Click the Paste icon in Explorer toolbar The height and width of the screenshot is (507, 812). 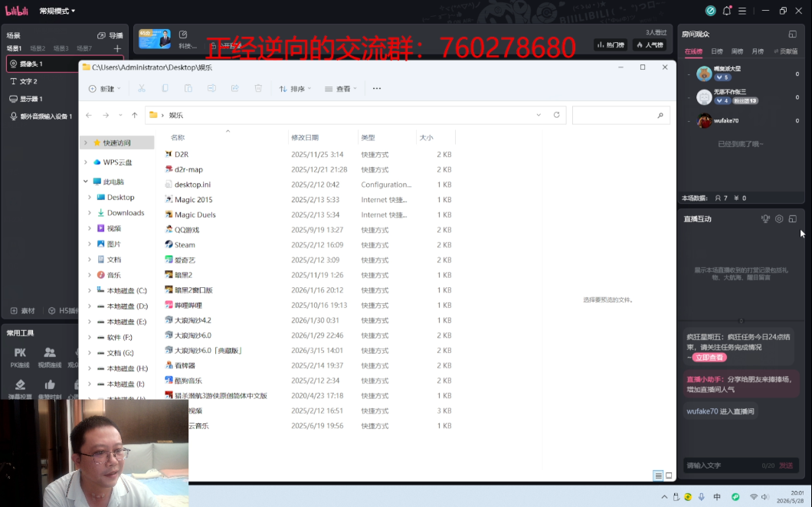(x=188, y=89)
